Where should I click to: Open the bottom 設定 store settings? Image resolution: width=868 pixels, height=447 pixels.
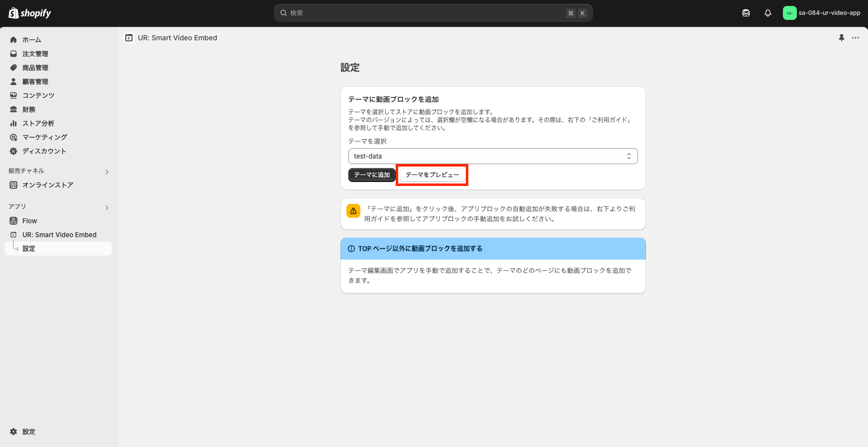[58, 432]
